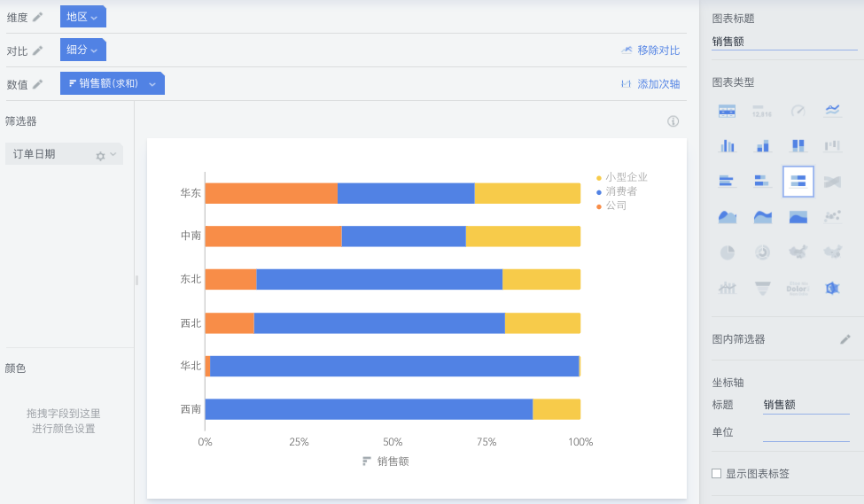Image resolution: width=864 pixels, height=504 pixels.
Task: Choose the radar chart type icon
Action: point(833,288)
